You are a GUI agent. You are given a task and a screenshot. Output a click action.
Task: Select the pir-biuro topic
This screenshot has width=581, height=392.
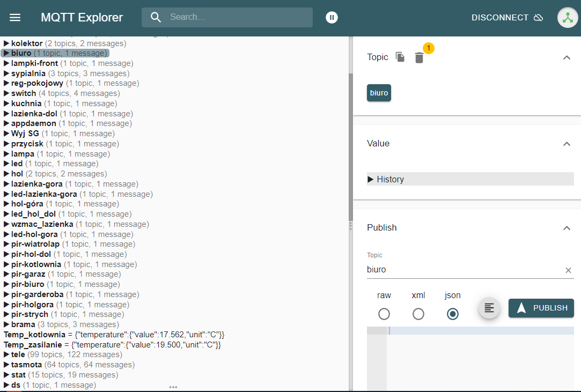point(62,284)
